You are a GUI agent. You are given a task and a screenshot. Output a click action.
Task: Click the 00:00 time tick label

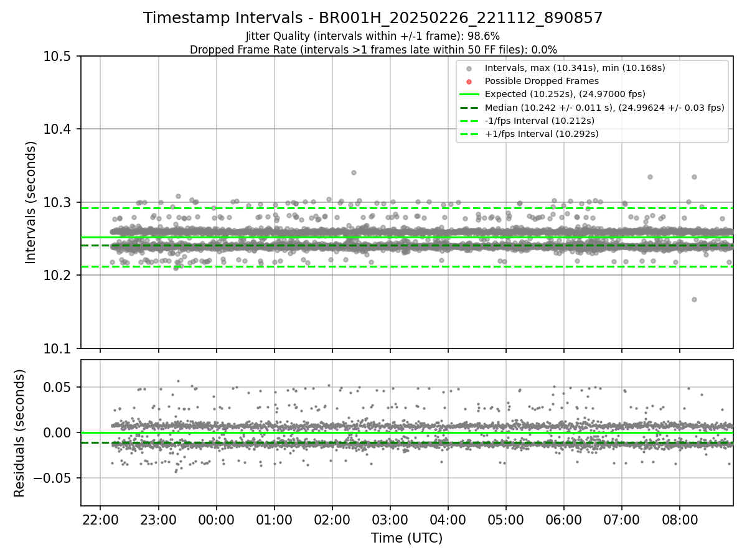[x=216, y=519]
